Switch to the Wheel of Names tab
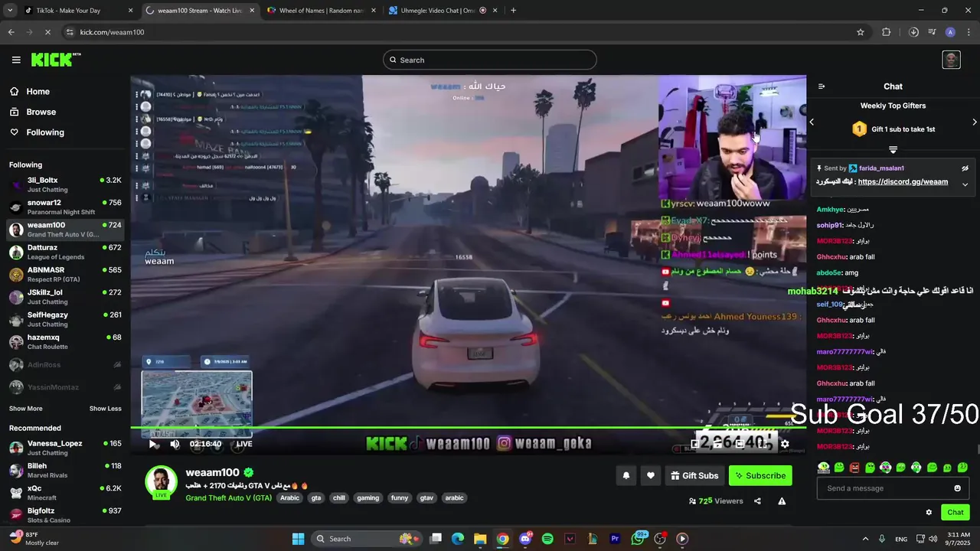This screenshot has height=551, width=980. click(x=322, y=11)
